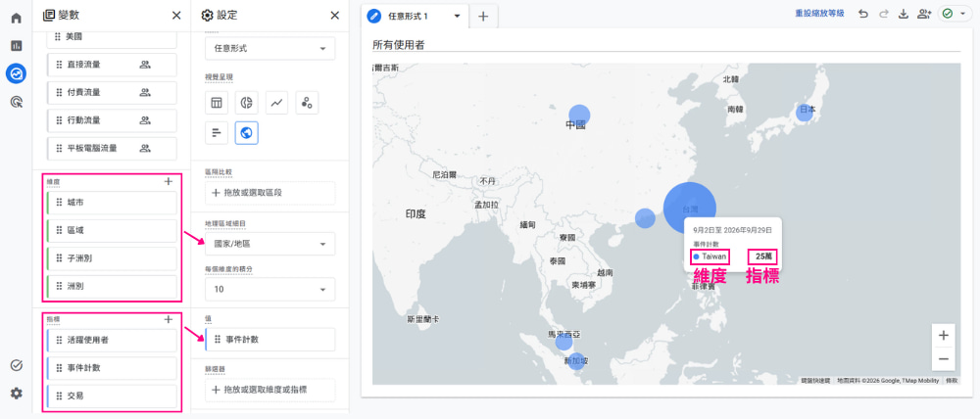Select line chart visualization icon
The width and height of the screenshot is (980, 419).
pos(277,103)
